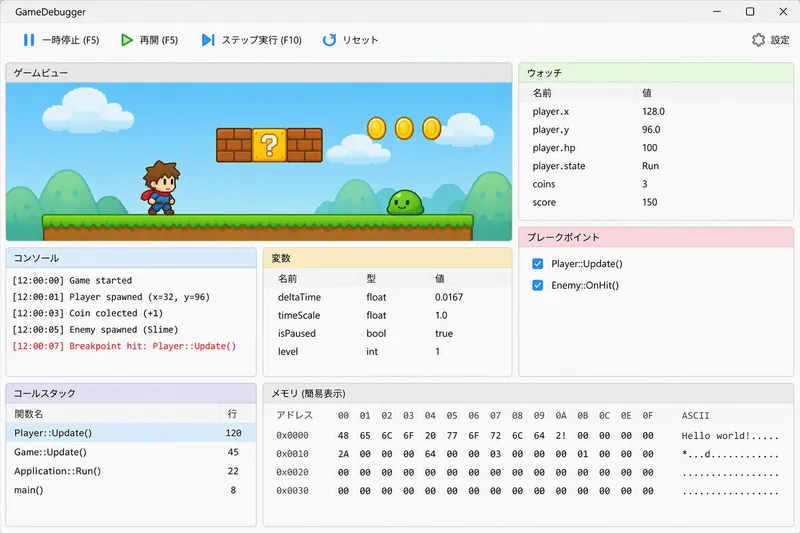
Task: Select the 'Coin colected (+1)' console line
Action: point(88,313)
